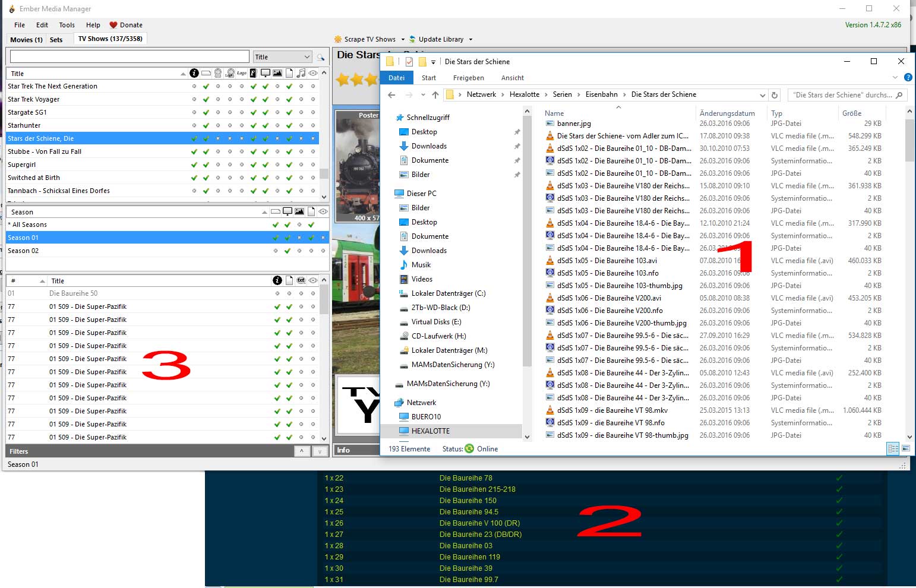Click the Filters panel up arrow button
This screenshot has width=916, height=588.
302,451
